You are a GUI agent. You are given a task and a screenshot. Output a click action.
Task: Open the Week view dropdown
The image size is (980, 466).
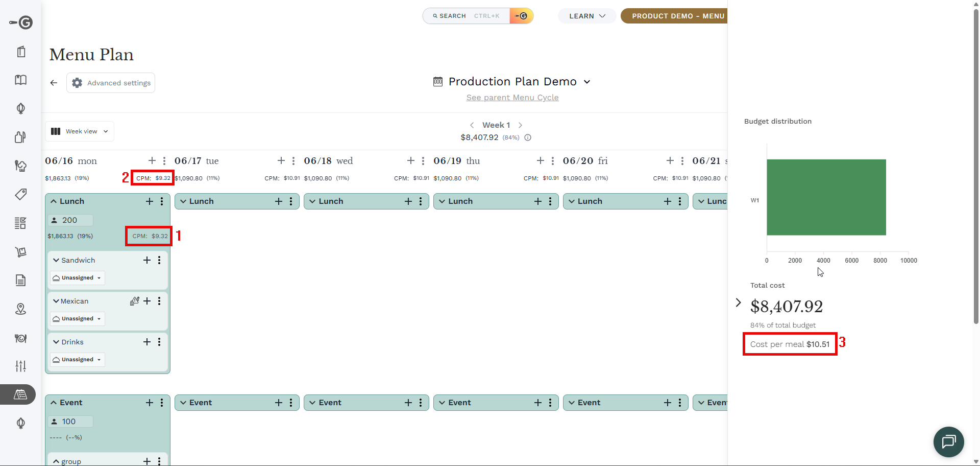pos(80,131)
